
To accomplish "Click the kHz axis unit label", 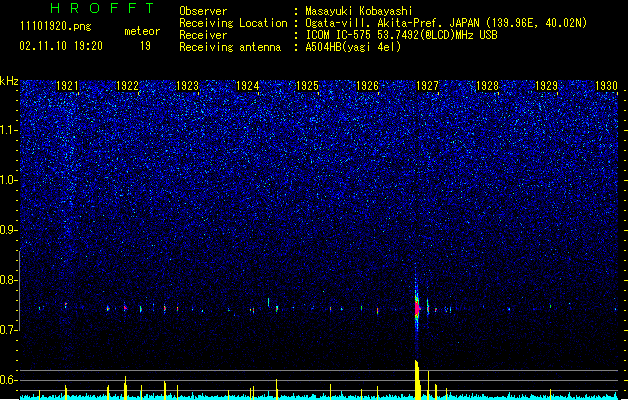I will [x=9, y=81].
